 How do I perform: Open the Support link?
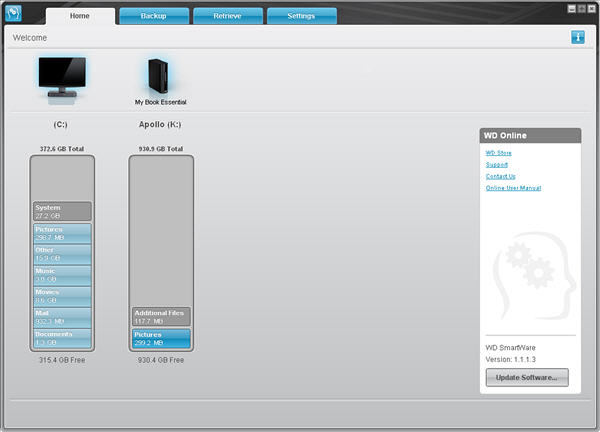[497, 165]
